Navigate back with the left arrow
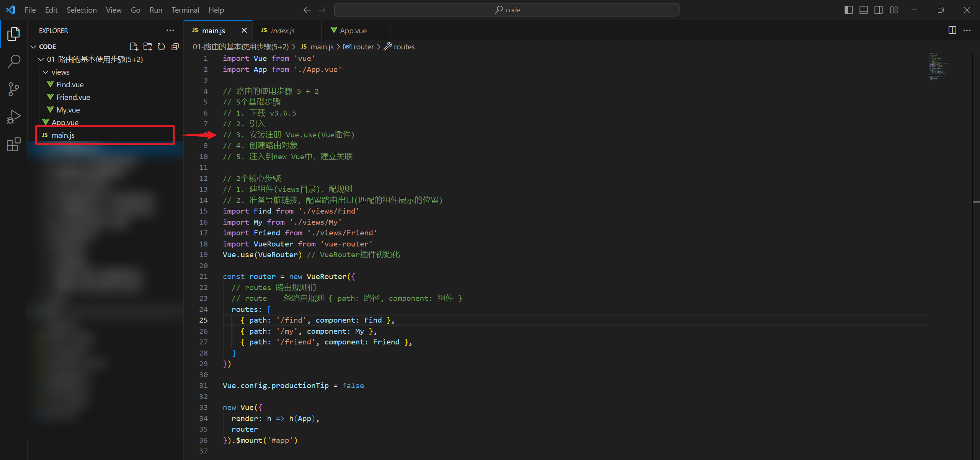980x460 pixels. pos(307,10)
